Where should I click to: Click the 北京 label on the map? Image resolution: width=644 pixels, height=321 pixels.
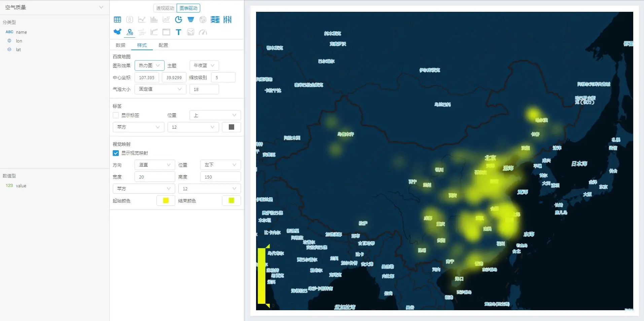pos(490,158)
